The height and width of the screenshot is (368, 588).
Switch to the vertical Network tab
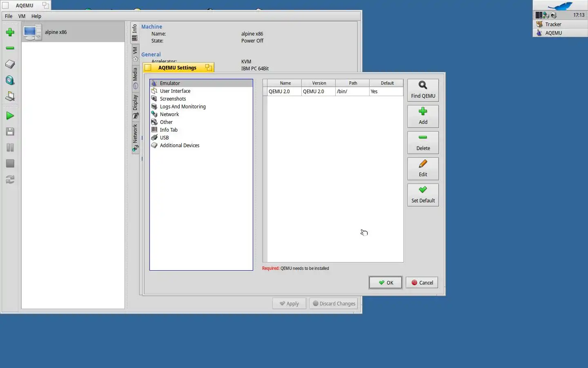135,138
